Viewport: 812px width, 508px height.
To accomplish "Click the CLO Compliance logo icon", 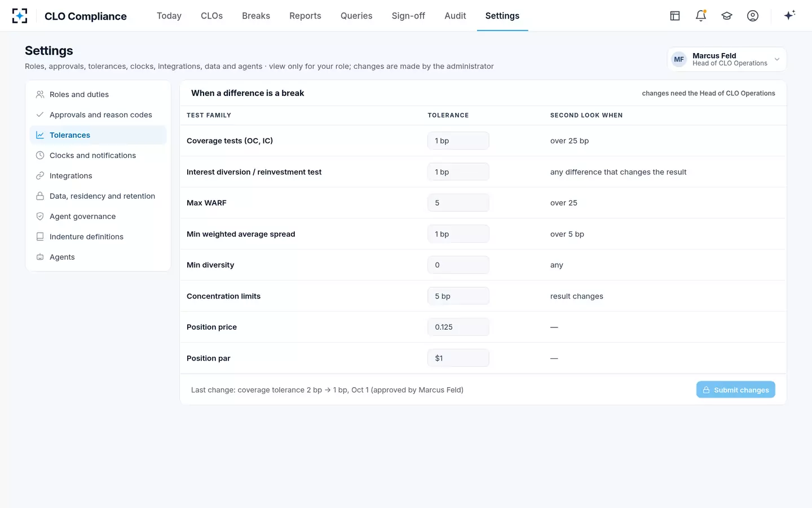I will click(20, 16).
